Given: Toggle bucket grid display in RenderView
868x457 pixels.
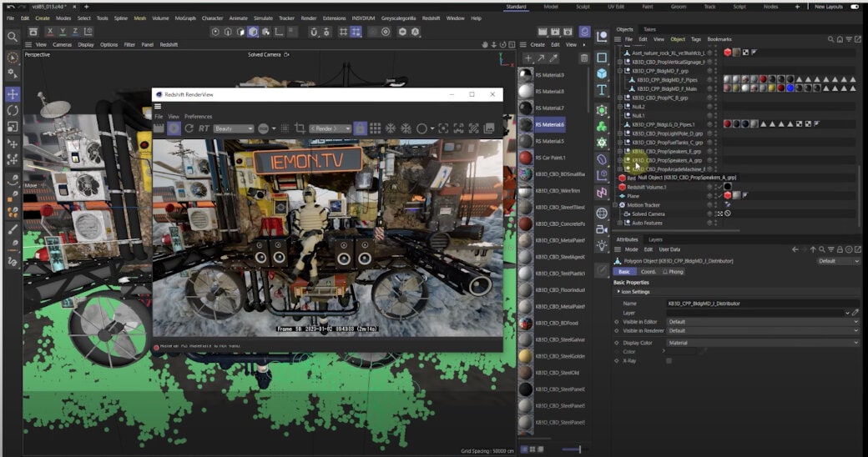Looking at the screenshot, I should [x=376, y=128].
